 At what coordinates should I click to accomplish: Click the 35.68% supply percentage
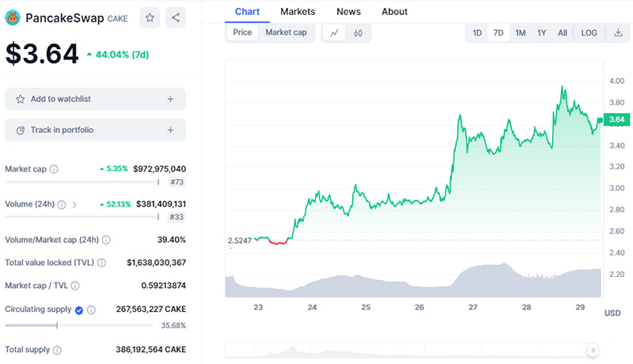tap(173, 326)
